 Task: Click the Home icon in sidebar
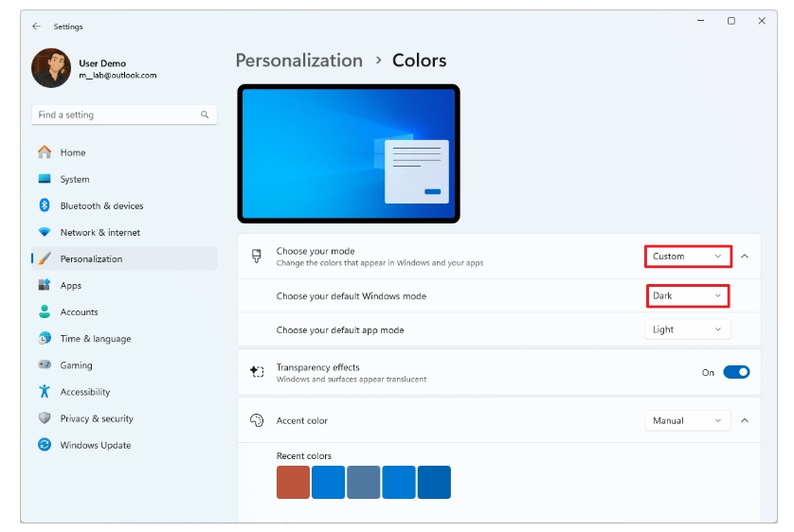(45, 152)
